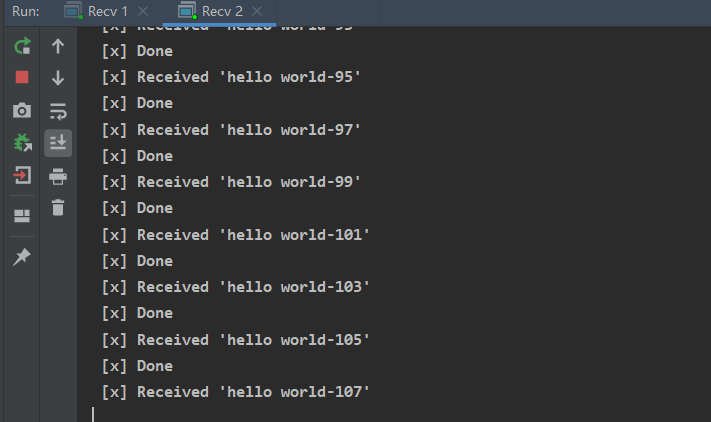Image resolution: width=711 pixels, height=422 pixels.
Task: Click the Done line after world-105
Action: [x=137, y=366]
